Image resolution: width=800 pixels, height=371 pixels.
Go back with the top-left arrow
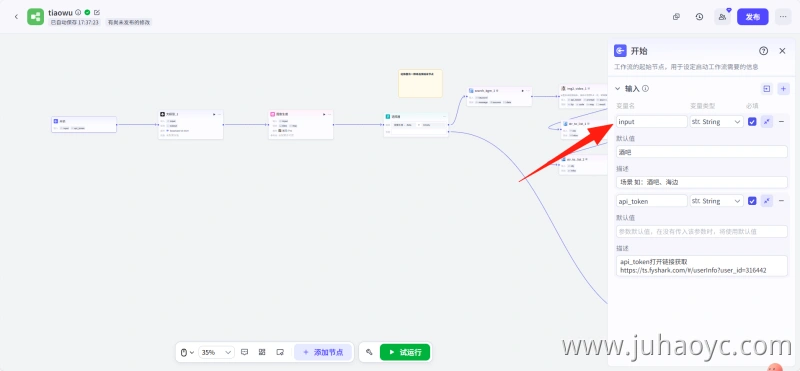(16, 17)
